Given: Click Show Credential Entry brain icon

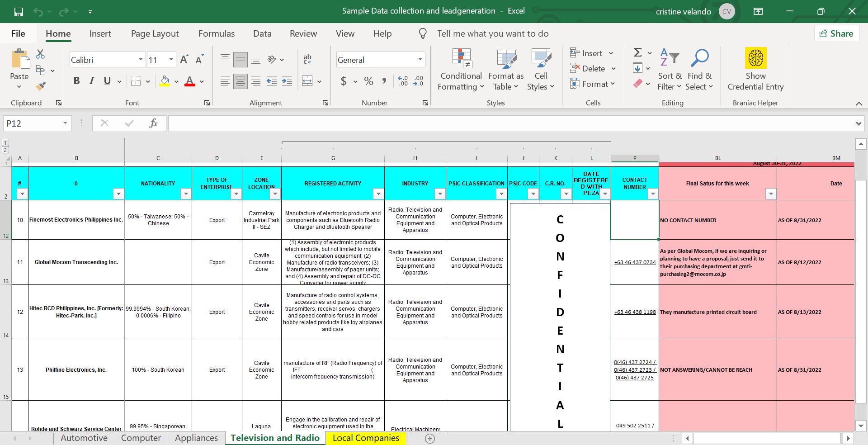Looking at the screenshot, I should [755, 58].
